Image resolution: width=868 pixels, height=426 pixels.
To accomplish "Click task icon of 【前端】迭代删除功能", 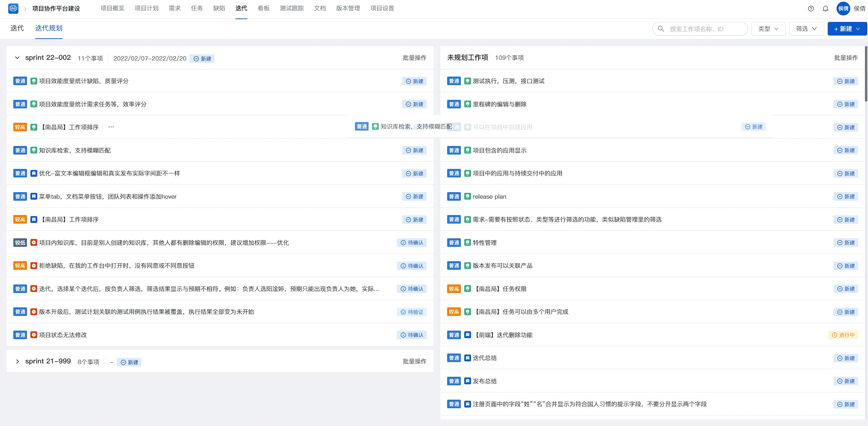I will 467,335.
